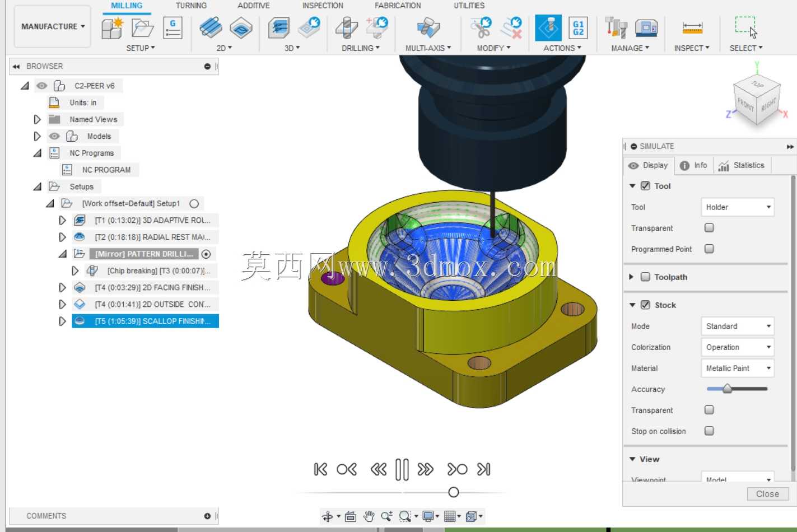797x532 pixels.
Task: Expand the Toolpath section in Simulate
Action: tap(631, 277)
